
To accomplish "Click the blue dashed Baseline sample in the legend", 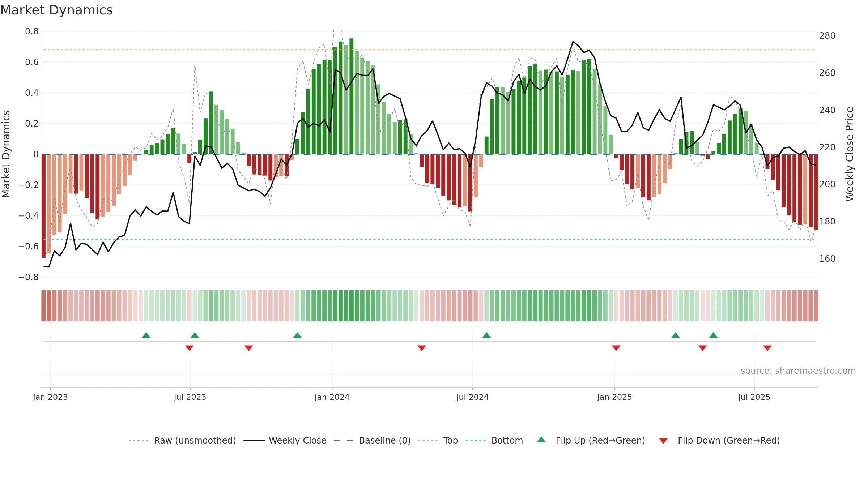I will pos(344,440).
